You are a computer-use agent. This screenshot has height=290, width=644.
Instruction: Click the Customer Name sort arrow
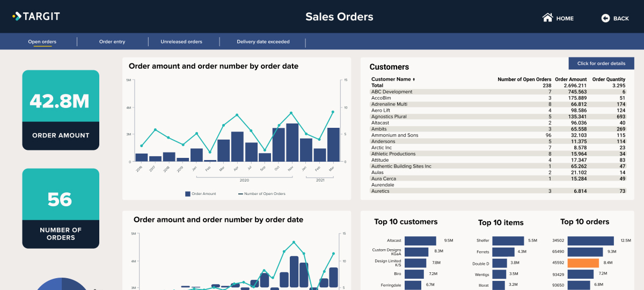[414, 79]
